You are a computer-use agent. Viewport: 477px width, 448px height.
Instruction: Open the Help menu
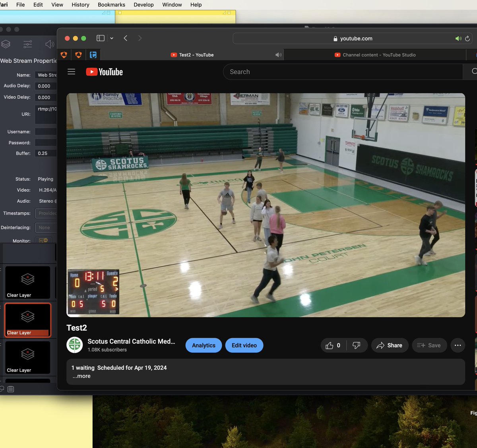pos(196,5)
